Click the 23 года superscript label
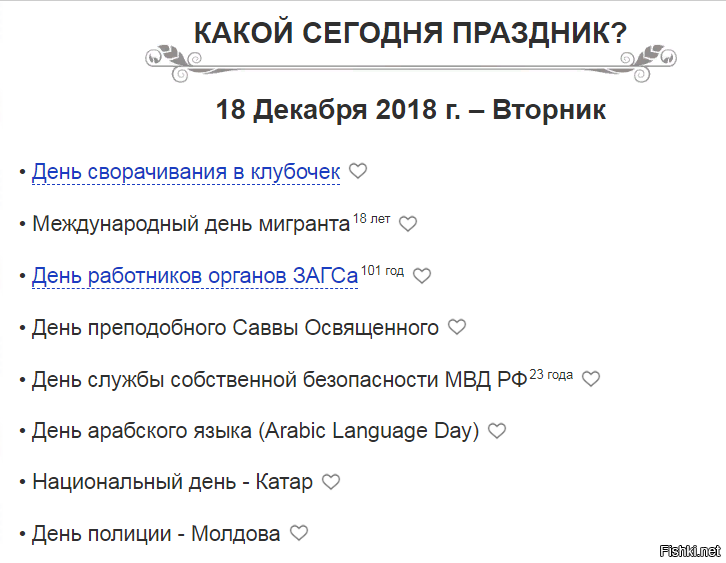The image size is (726, 563). (551, 374)
